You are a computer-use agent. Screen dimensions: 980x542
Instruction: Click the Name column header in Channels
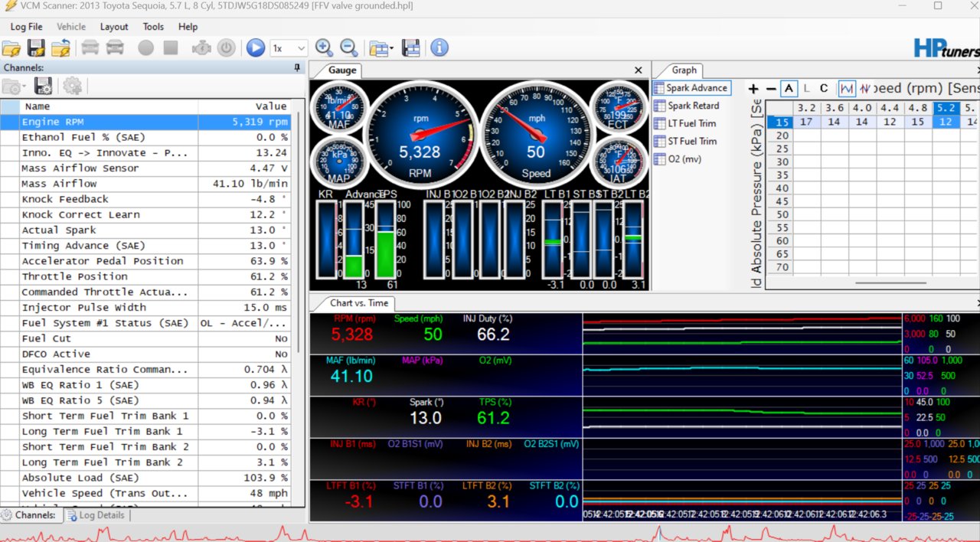tap(108, 106)
